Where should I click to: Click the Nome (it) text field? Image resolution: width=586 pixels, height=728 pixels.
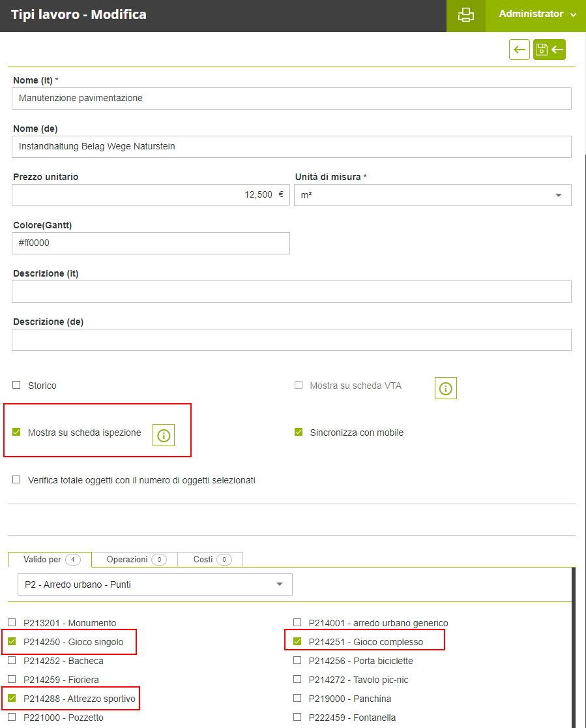tap(291, 99)
